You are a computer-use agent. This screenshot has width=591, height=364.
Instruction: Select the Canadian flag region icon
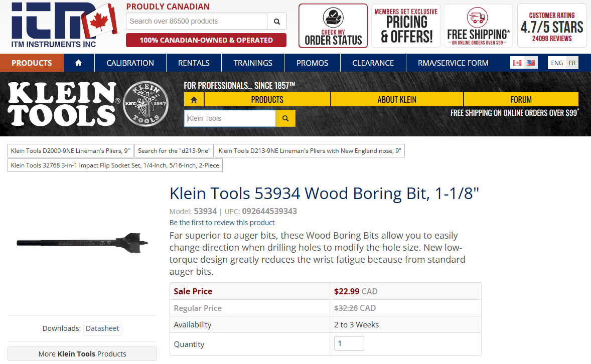[x=517, y=63]
